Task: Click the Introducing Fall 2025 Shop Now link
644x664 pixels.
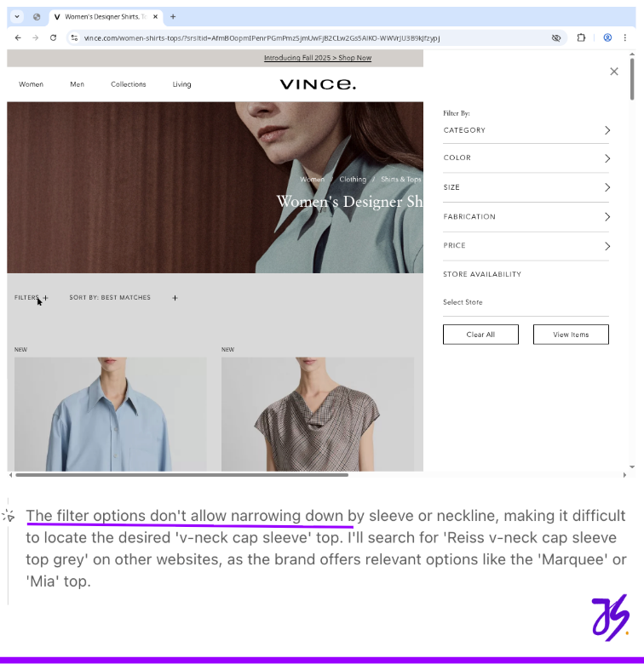Action: [317, 58]
